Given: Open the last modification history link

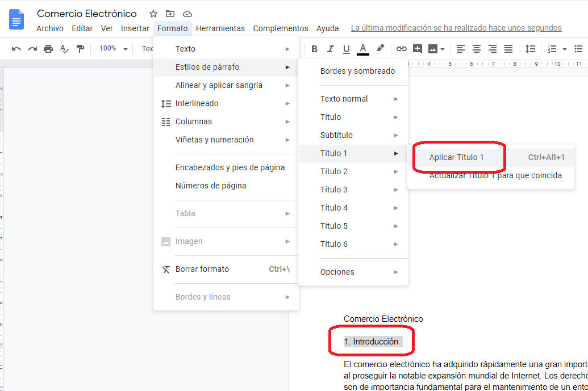Looking at the screenshot, I should coord(456,28).
